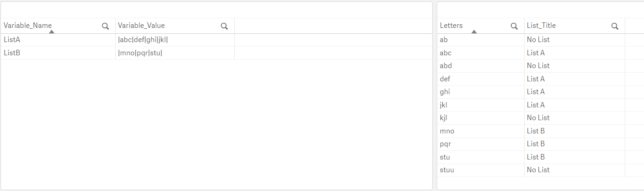This screenshot has width=644, height=191.
Task: Toggle sort arrow under Letters header
Action: pyautogui.click(x=474, y=32)
